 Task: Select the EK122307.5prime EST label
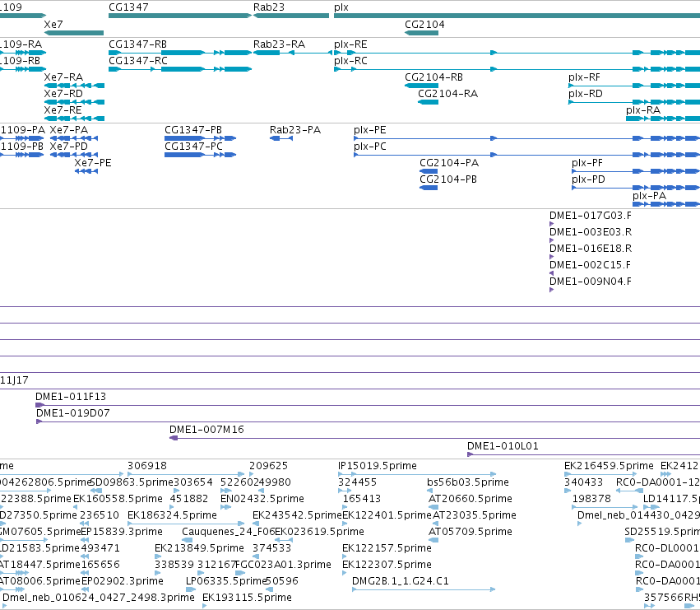[387, 565]
